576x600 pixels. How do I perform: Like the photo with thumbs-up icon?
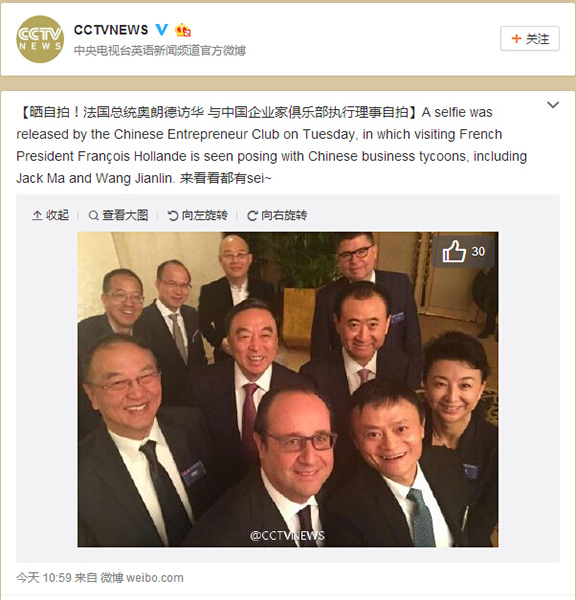click(454, 251)
